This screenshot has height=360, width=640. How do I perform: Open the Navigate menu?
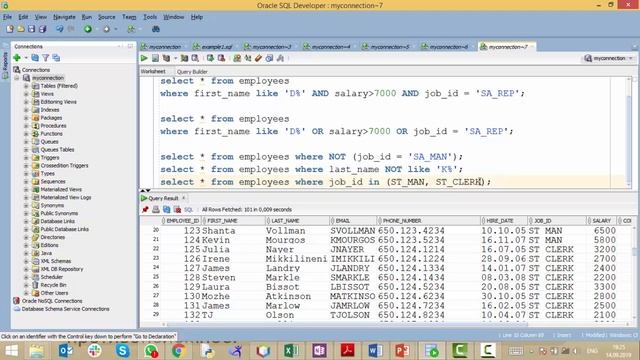(x=64, y=17)
